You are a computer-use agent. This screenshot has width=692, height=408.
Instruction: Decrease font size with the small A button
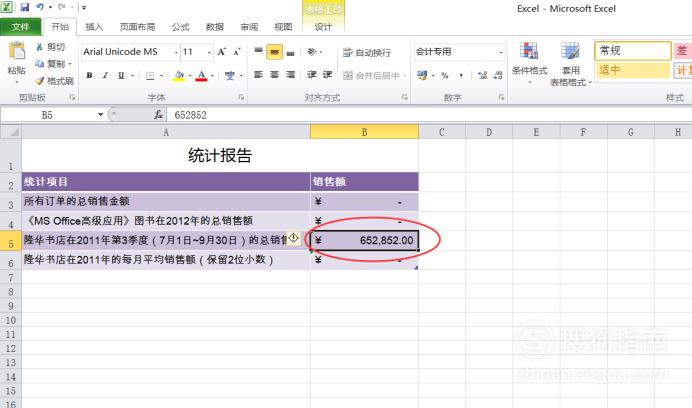(x=237, y=52)
